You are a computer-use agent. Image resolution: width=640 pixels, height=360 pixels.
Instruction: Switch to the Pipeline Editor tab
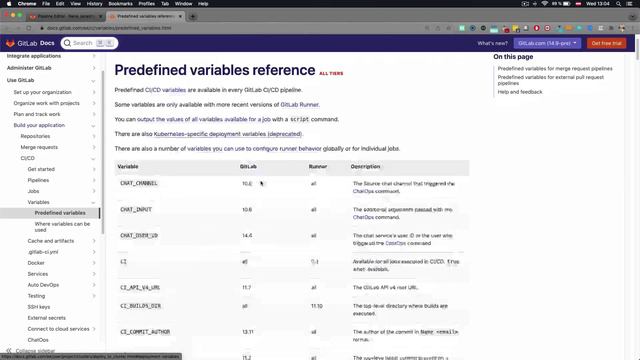65,16
